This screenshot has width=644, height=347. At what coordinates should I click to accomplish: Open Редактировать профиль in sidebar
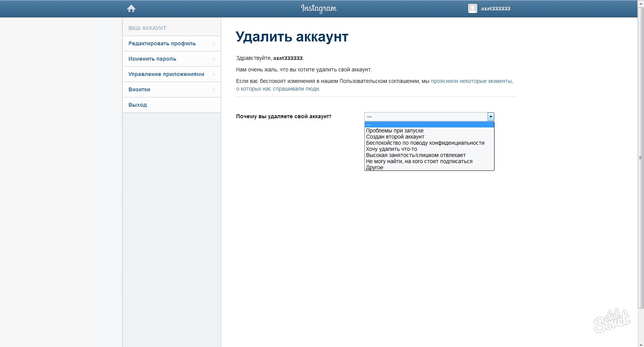(172, 43)
